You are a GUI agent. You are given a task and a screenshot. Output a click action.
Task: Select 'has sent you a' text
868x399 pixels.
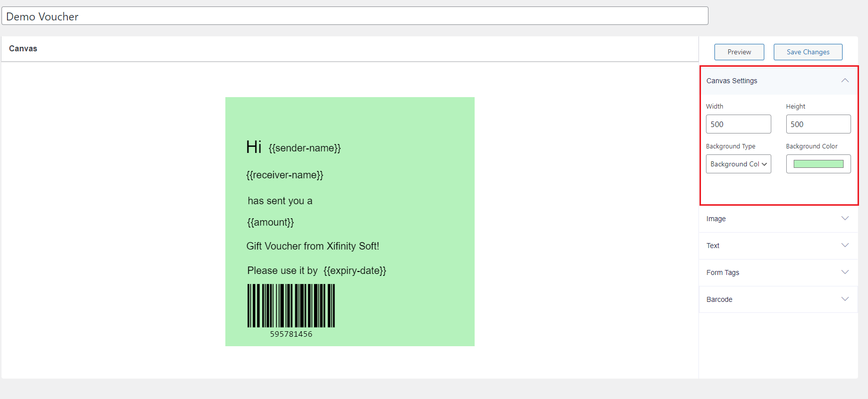point(280,201)
